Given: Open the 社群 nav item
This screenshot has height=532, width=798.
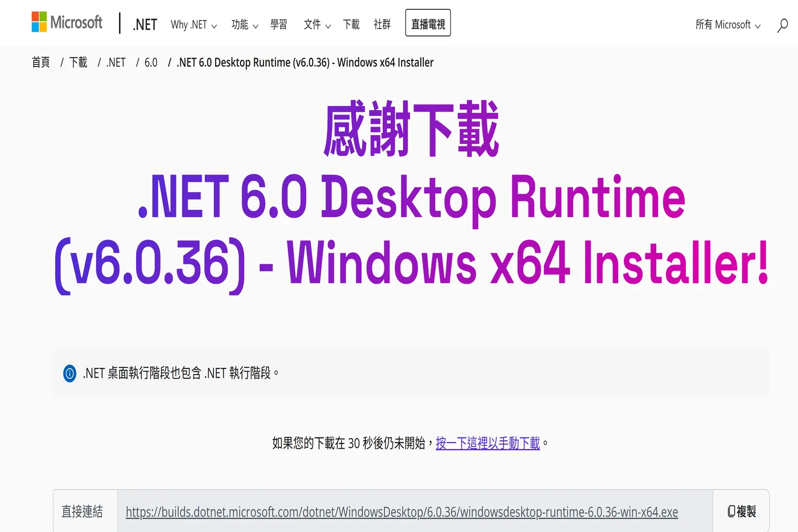Looking at the screenshot, I should click(x=382, y=24).
